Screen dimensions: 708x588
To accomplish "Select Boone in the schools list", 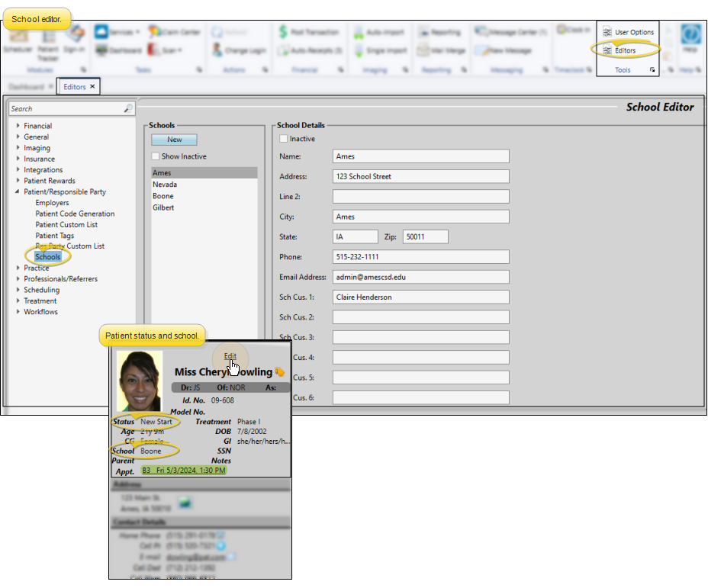I will (163, 196).
